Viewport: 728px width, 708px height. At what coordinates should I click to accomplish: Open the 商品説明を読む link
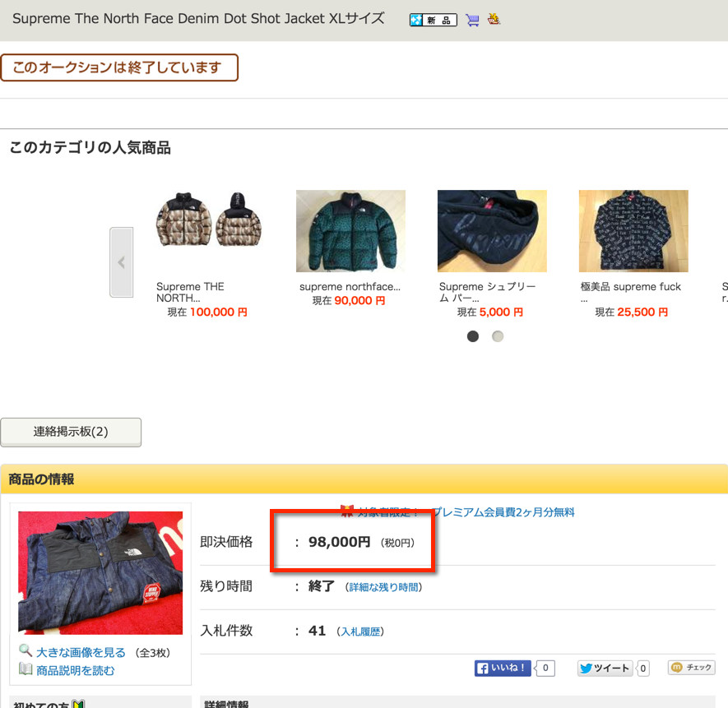(x=75, y=670)
